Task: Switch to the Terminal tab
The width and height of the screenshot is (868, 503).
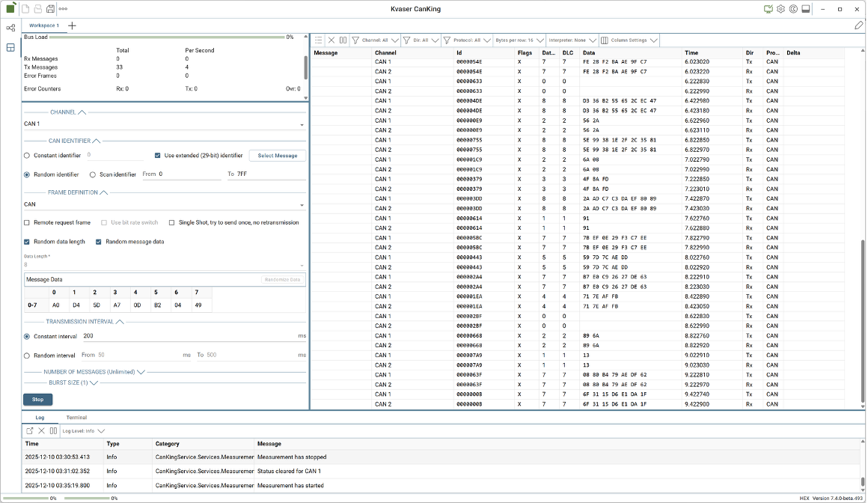Action: pyautogui.click(x=76, y=417)
